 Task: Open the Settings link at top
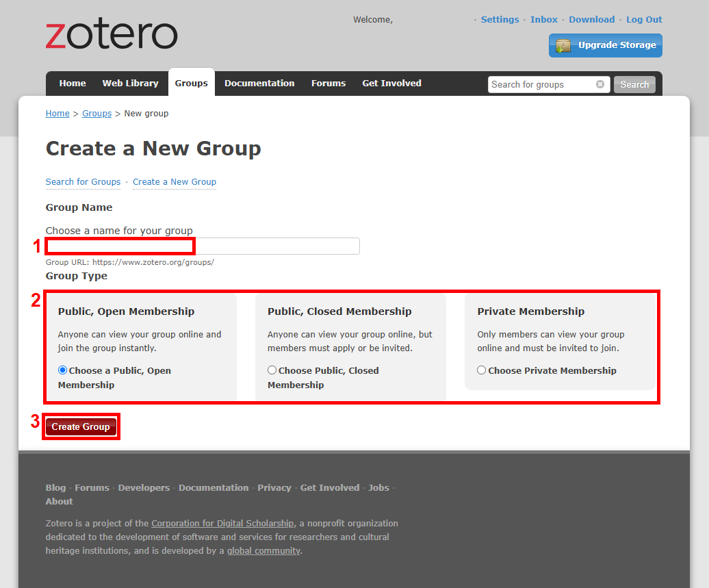(x=500, y=20)
